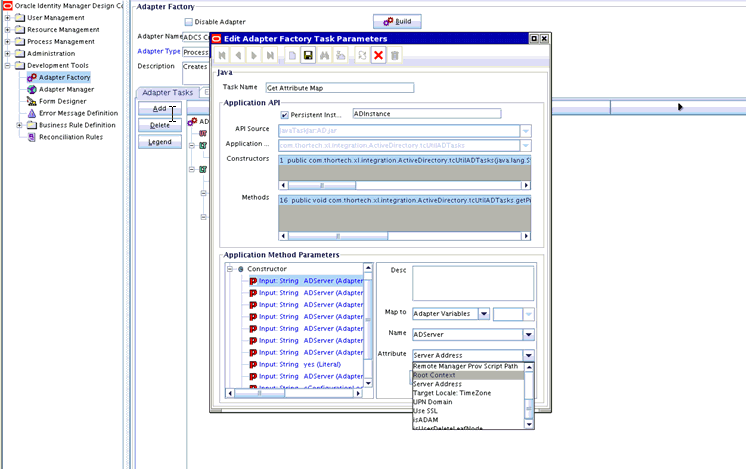This screenshot has width=746, height=469.
Task: Toggle Persistent Instance checkbox
Action: point(285,115)
